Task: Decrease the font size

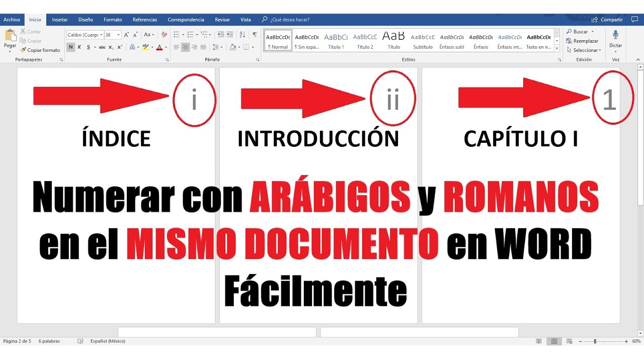Action: 135,35
